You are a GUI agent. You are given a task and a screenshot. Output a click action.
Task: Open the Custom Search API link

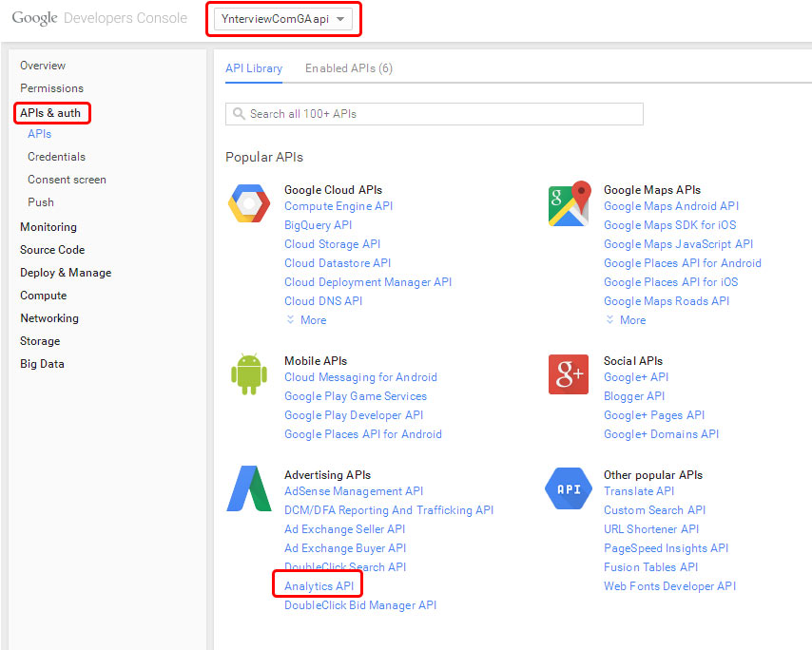point(654,509)
